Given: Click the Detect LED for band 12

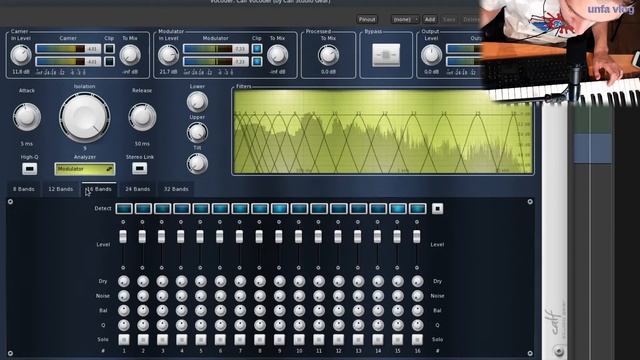Looking at the screenshot, I should pos(338,209).
